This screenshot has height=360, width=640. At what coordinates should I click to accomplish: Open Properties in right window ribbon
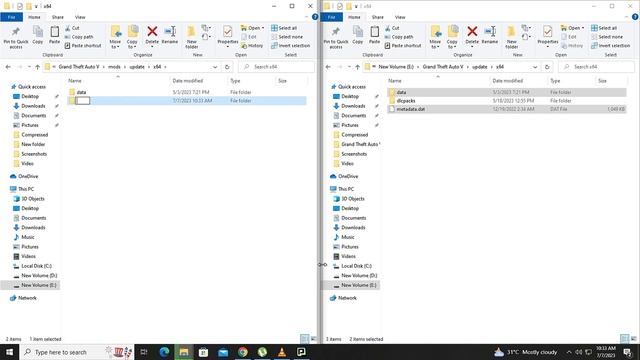pos(547,37)
